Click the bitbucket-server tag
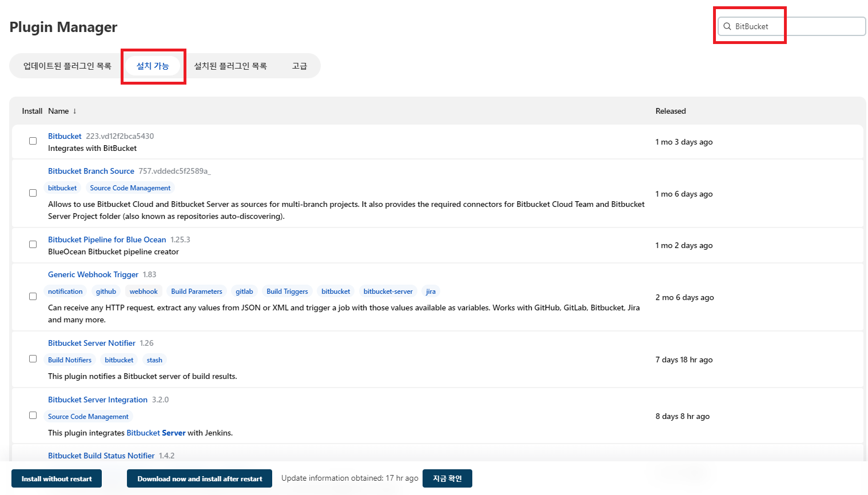868x495 pixels. (x=388, y=292)
